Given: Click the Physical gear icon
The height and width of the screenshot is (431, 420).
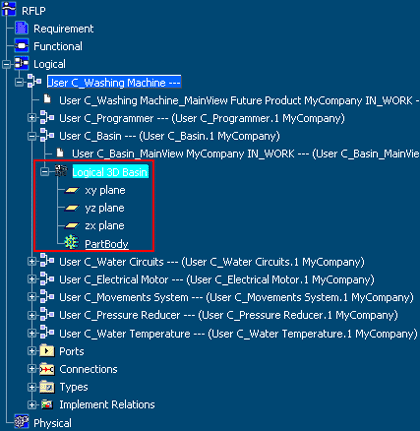Looking at the screenshot, I should pyautogui.click(x=22, y=421).
